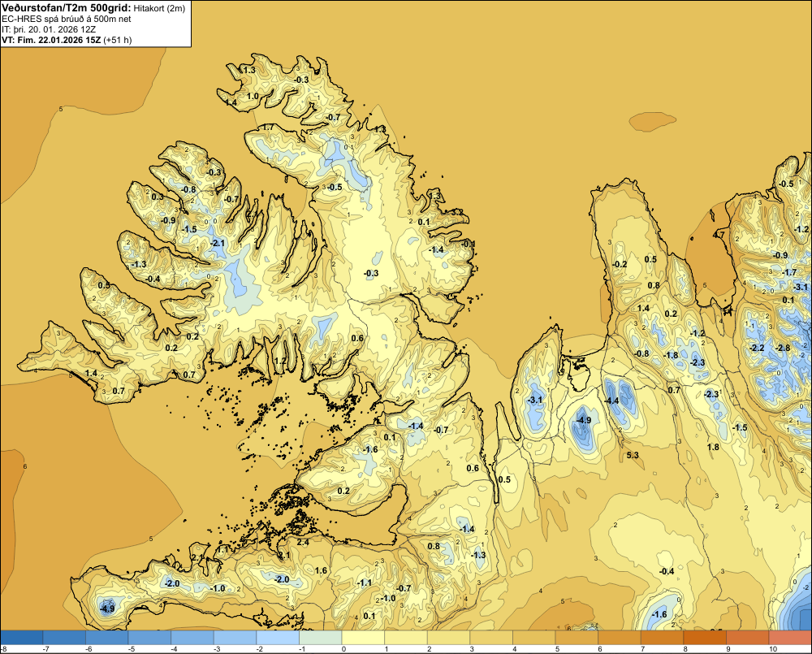Click the legend swatch between 6 and 7
Image resolution: width=812 pixels, height=654 pixels.
click(620, 638)
